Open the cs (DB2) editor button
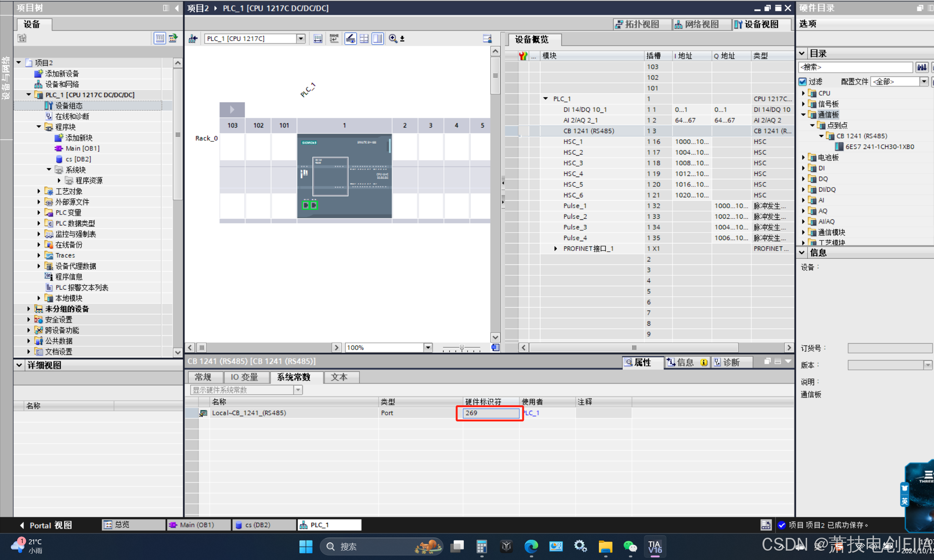The height and width of the screenshot is (560, 934). (x=258, y=524)
